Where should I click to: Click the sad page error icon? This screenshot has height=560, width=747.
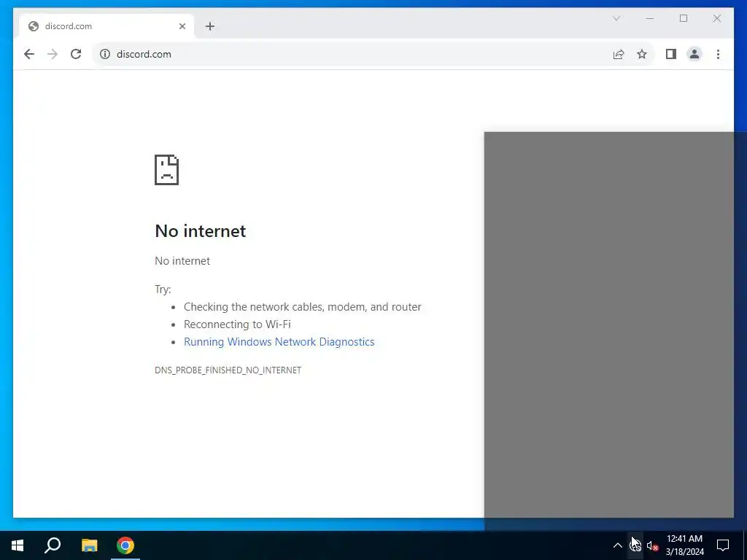(167, 169)
